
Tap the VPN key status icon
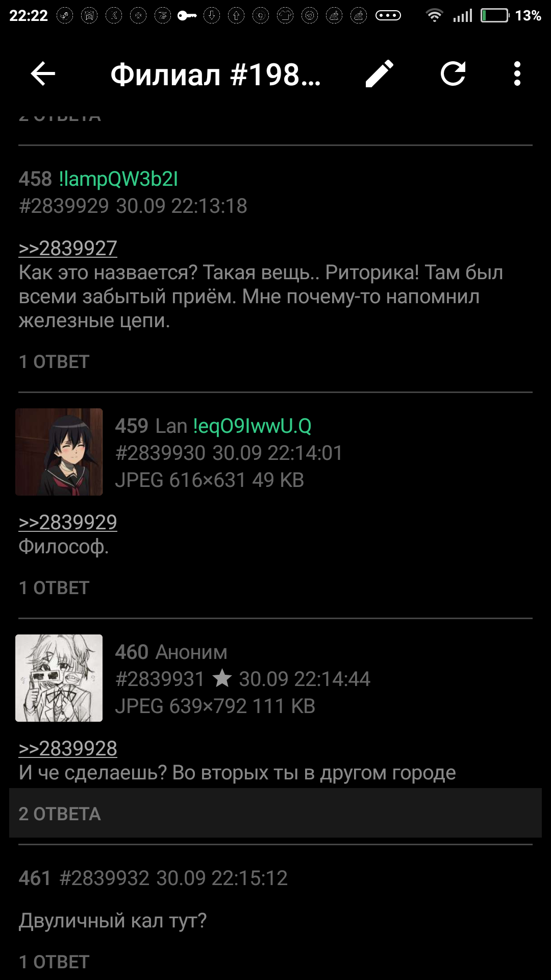click(x=187, y=16)
